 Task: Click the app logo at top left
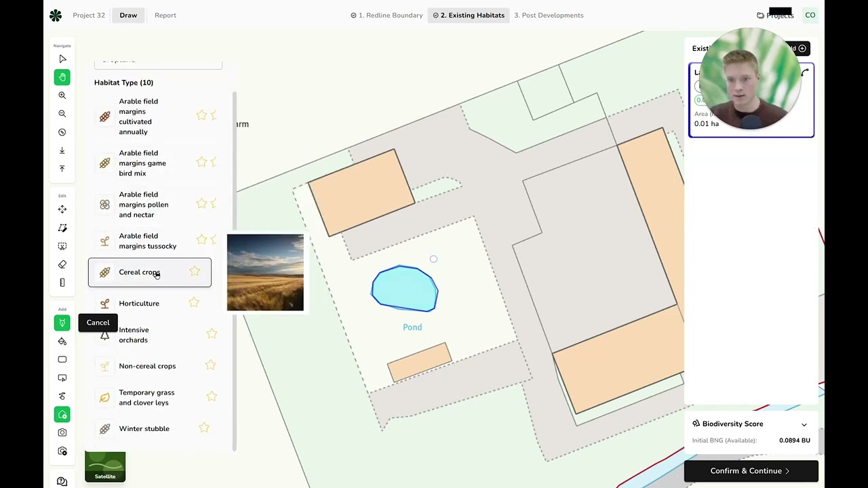[x=56, y=15]
